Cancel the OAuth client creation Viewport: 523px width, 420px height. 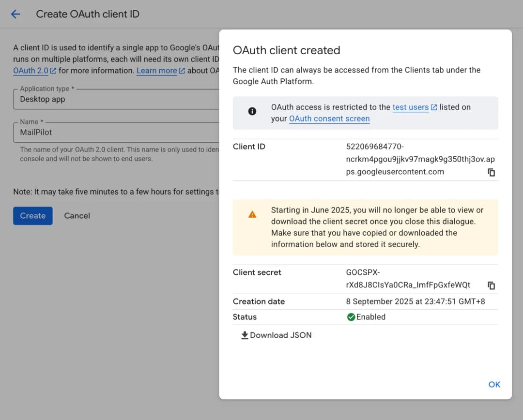[x=77, y=216]
